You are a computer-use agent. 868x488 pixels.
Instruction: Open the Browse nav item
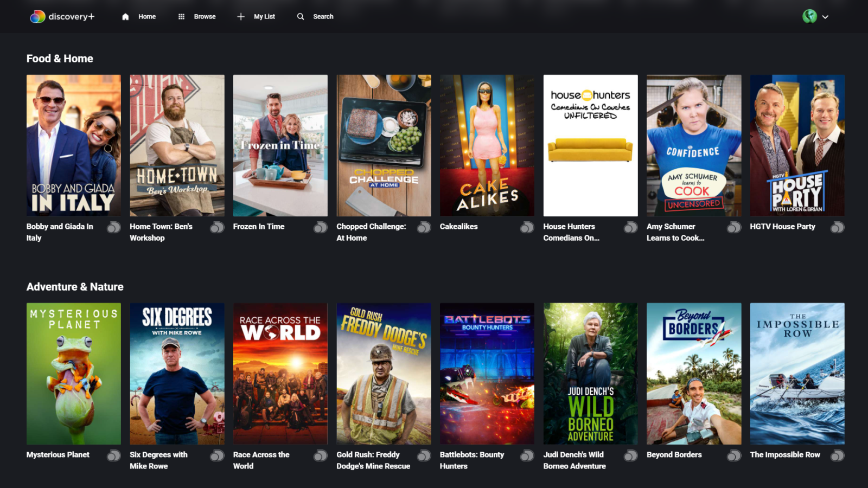click(x=197, y=17)
